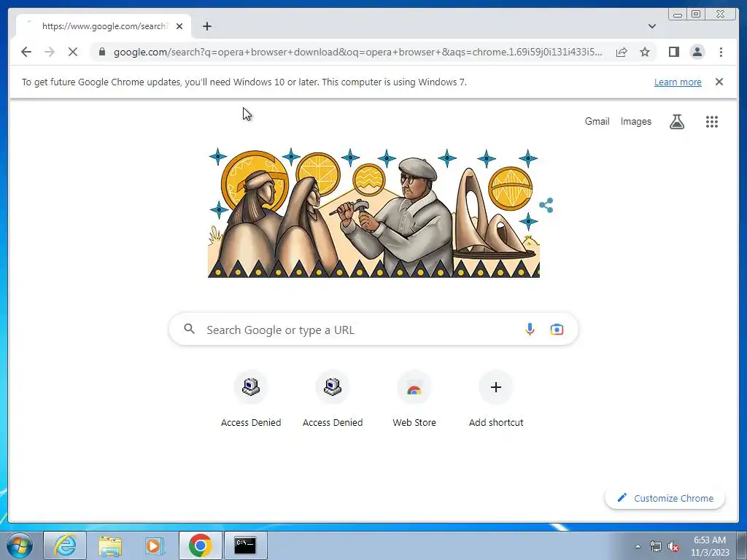The image size is (747, 560).
Task: Open the Google apps grid
Action: point(712,122)
